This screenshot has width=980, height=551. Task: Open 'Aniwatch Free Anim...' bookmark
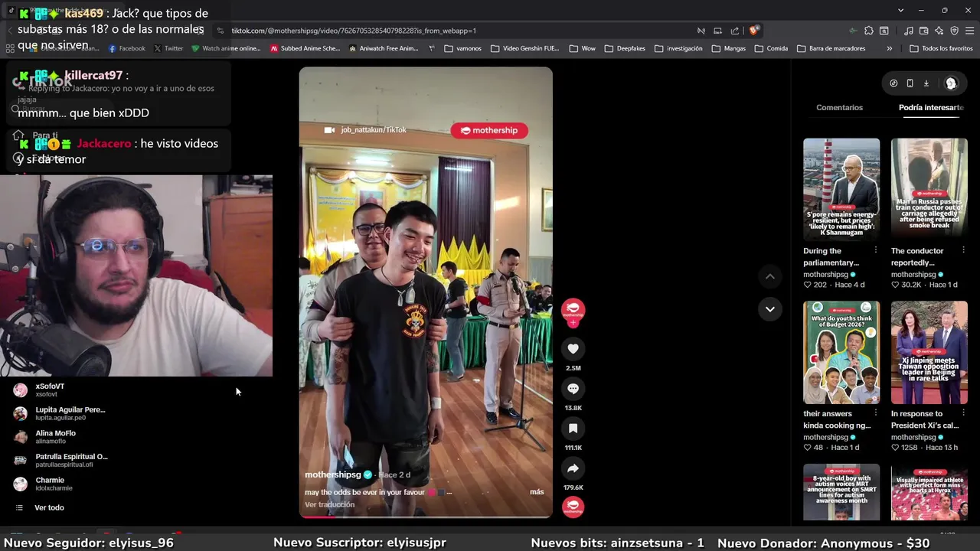[384, 48]
